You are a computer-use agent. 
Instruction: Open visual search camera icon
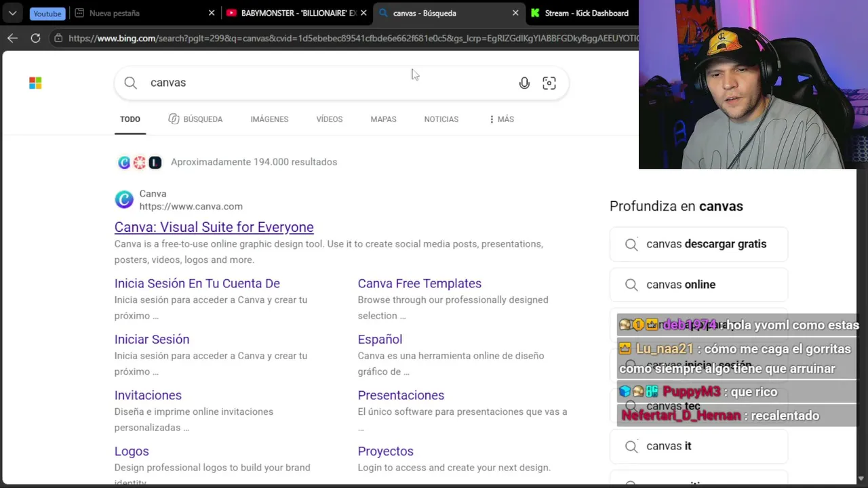click(549, 83)
